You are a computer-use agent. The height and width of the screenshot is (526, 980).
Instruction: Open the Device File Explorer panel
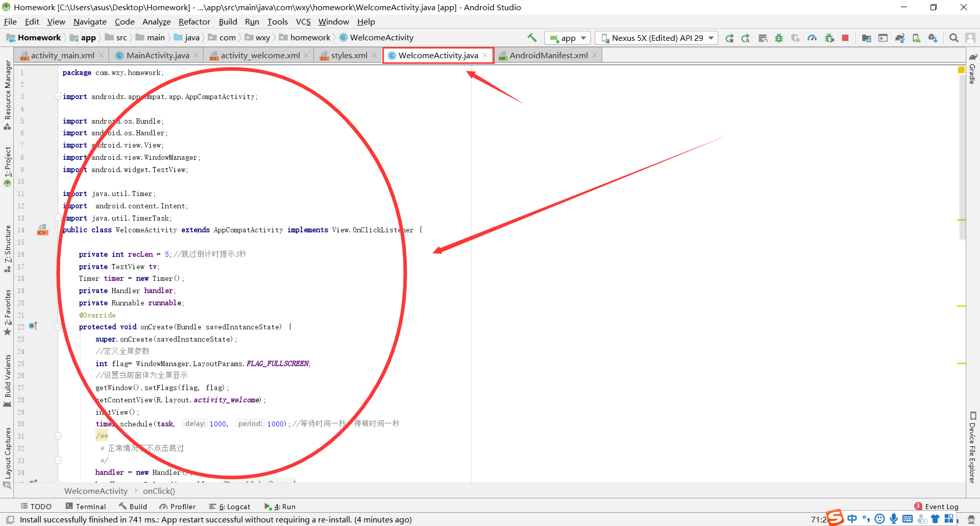[x=972, y=447]
